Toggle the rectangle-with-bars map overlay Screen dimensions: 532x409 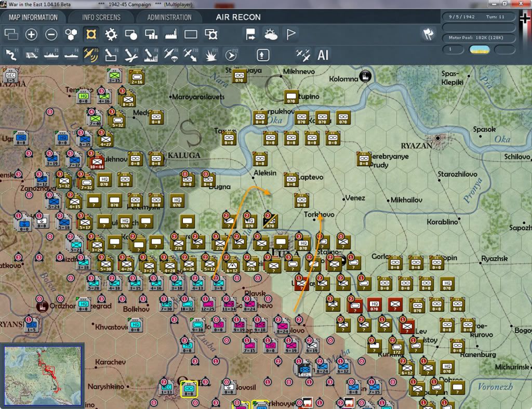click(151, 34)
